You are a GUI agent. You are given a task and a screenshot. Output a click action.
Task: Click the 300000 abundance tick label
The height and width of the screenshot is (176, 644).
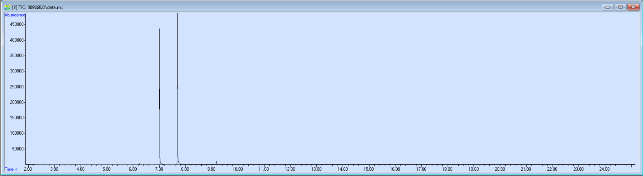coord(17,71)
